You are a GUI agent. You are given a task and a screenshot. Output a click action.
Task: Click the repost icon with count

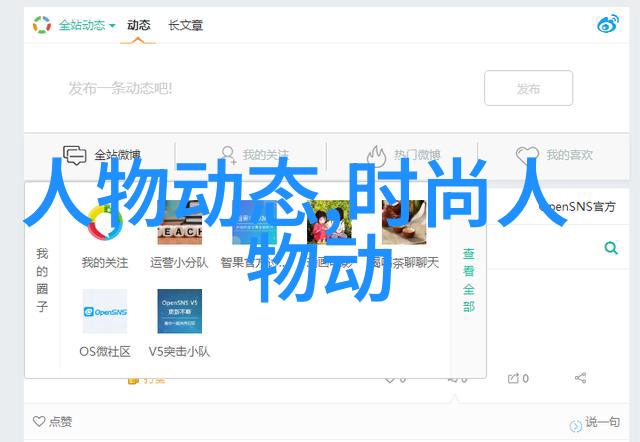click(x=518, y=378)
